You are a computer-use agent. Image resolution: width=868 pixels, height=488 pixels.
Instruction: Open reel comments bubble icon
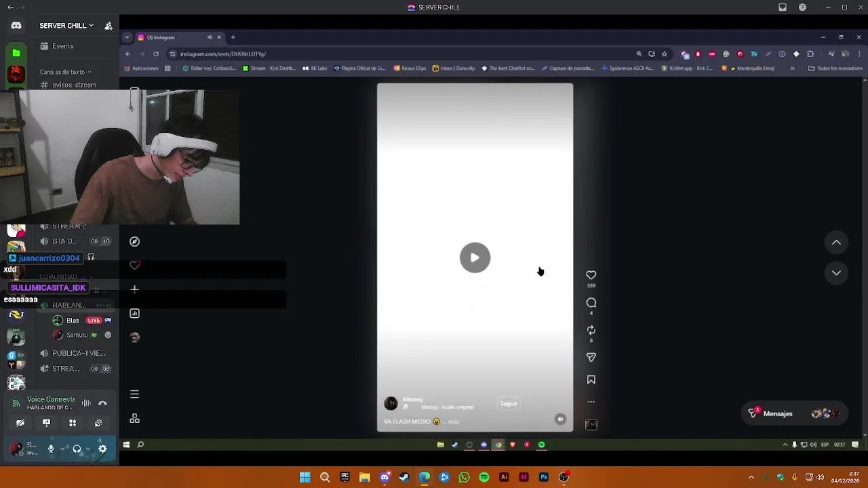[591, 303]
